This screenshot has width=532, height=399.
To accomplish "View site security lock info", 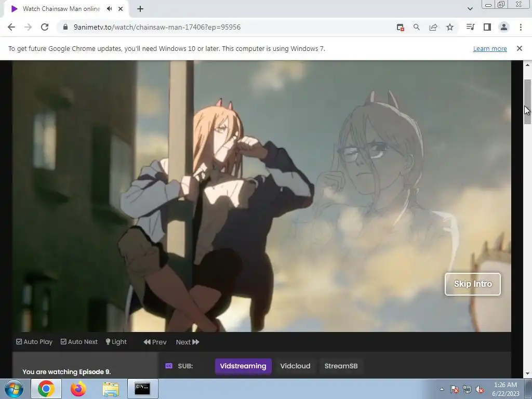I will [x=65, y=27].
